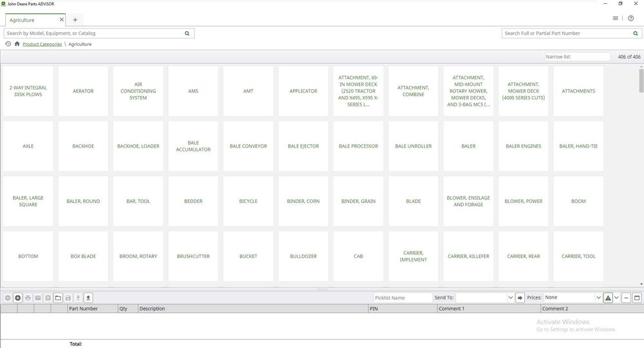Image resolution: width=644 pixels, height=348 pixels.
Task: Open the BRUSHCUTTER category tile
Action: tap(193, 256)
